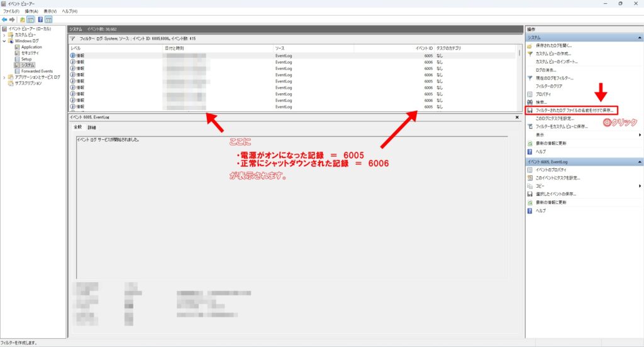644x347 pixels.
Task: Select サブスクリプション in the tree
Action: click(28, 83)
